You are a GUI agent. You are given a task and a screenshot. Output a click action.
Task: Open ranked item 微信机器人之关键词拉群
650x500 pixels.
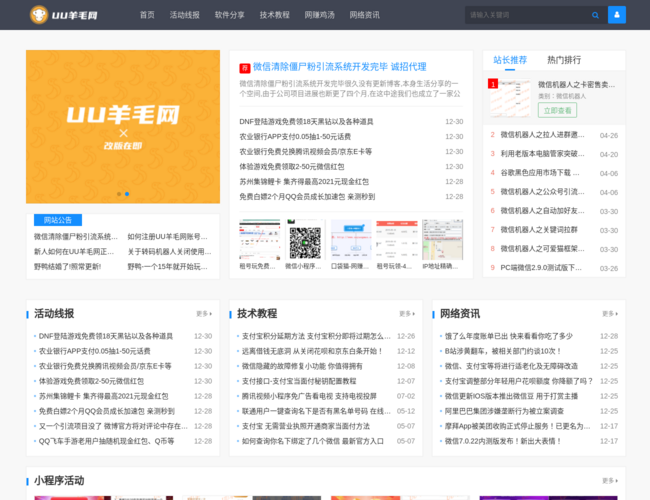539,230
